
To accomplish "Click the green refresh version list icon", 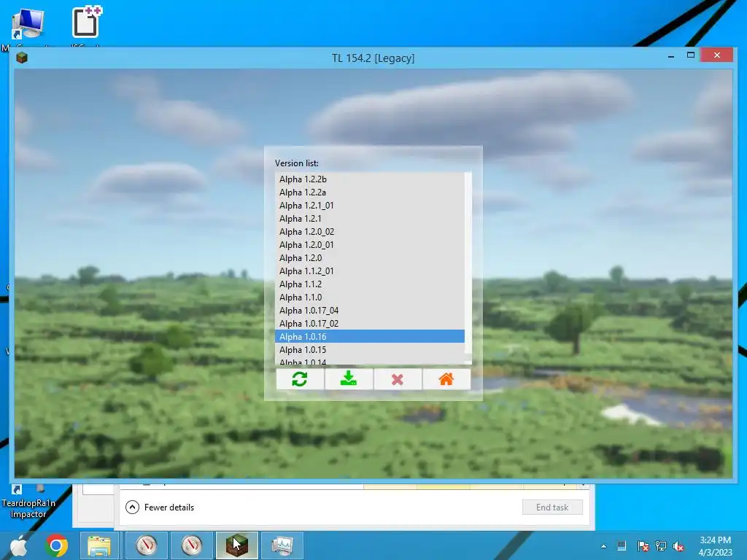I will point(300,379).
